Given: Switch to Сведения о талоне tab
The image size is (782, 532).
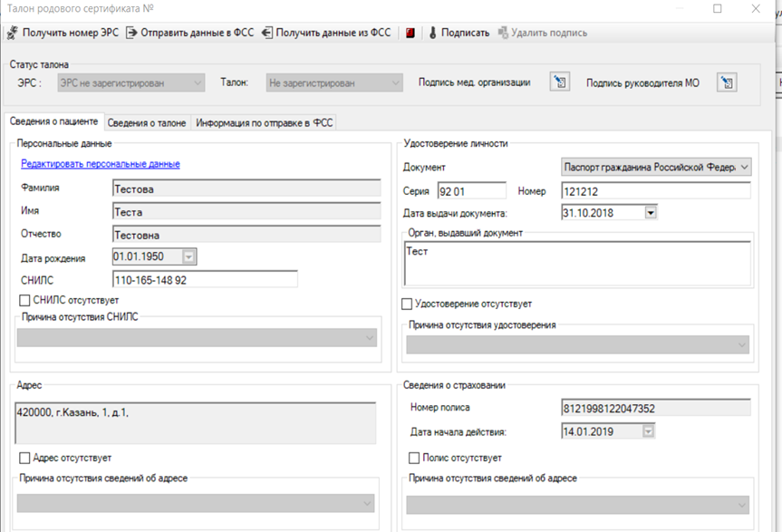Looking at the screenshot, I should tap(147, 122).
